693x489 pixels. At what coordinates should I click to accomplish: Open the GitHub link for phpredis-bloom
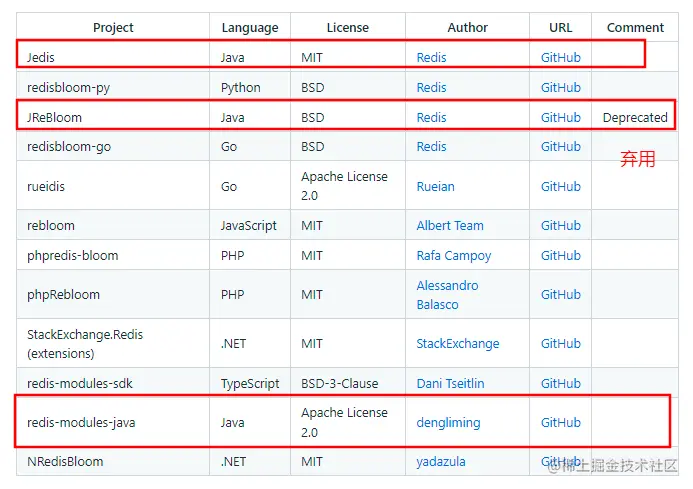coord(560,256)
